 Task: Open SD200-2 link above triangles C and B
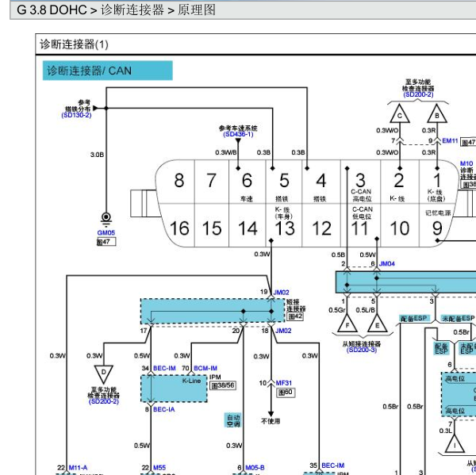[x=418, y=94]
